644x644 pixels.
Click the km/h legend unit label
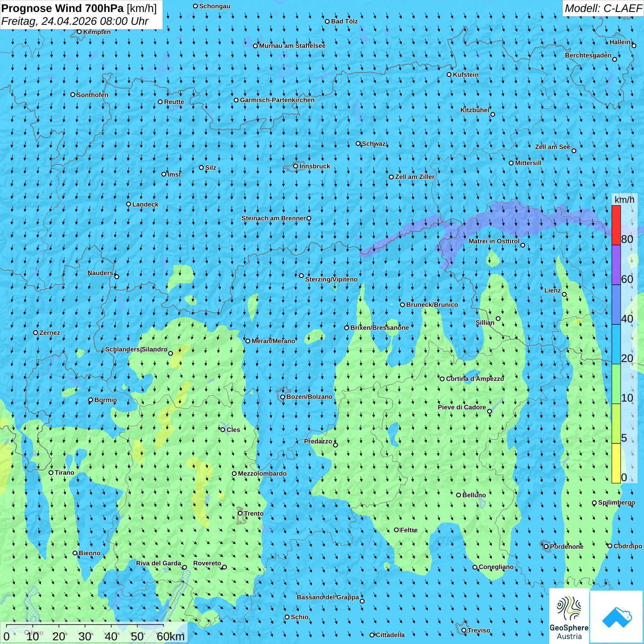(x=624, y=200)
